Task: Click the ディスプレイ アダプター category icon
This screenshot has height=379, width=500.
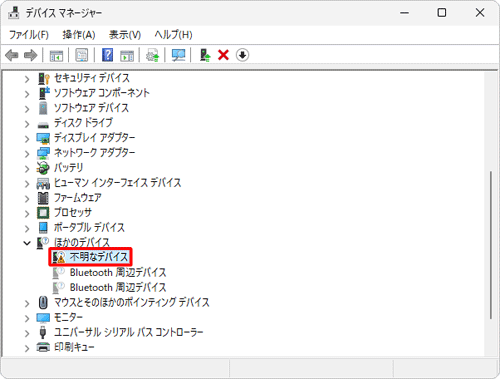Action: tap(43, 138)
